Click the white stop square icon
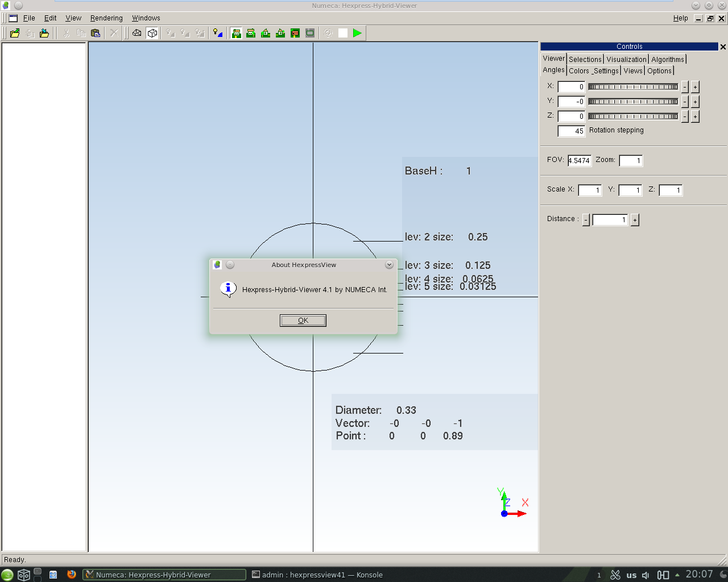728x582 pixels. [343, 33]
